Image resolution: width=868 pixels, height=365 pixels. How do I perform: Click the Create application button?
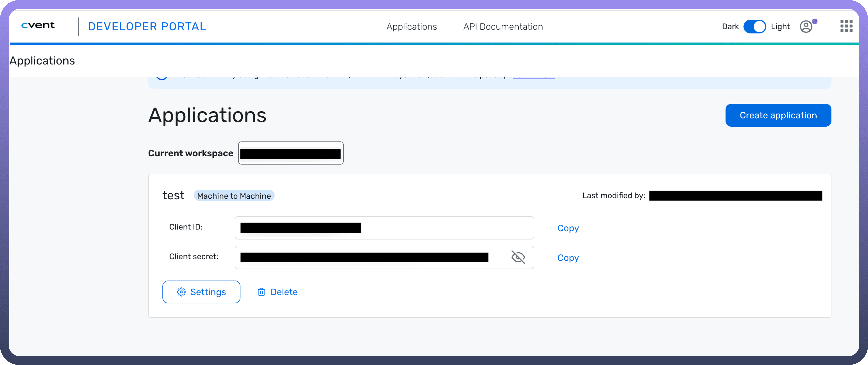[x=778, y=115]
